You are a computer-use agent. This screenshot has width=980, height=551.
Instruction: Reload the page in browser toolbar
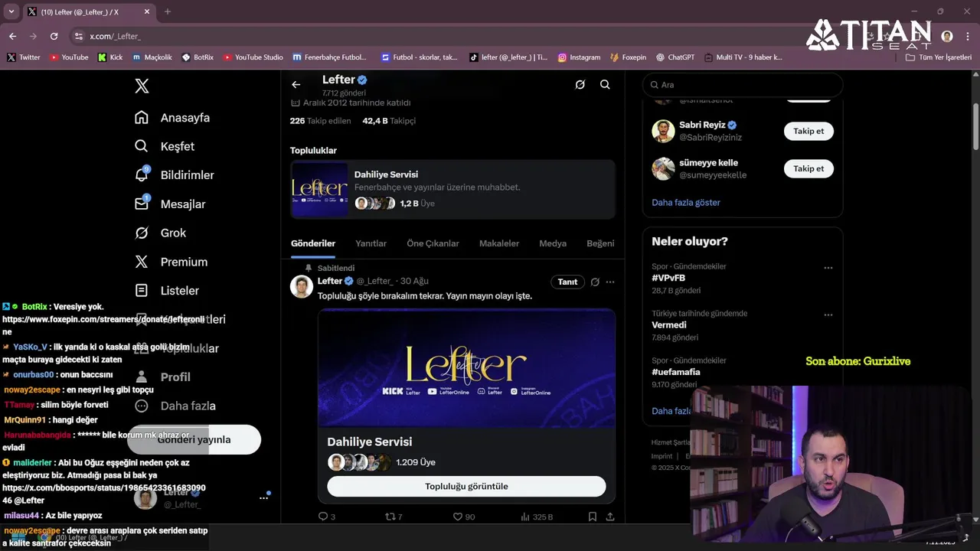pos(54,36)
